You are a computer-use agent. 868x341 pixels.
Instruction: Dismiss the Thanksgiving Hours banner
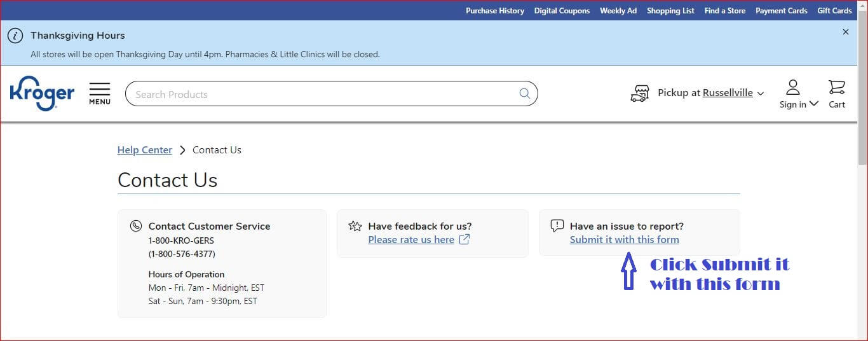pyautogui.click(x=846, y=32)
